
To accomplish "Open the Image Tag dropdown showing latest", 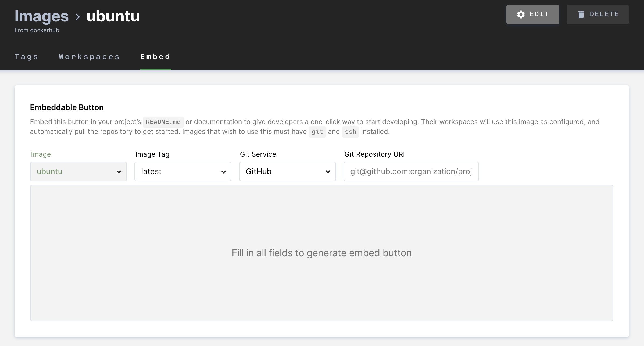I will click(x=183, y=171).
